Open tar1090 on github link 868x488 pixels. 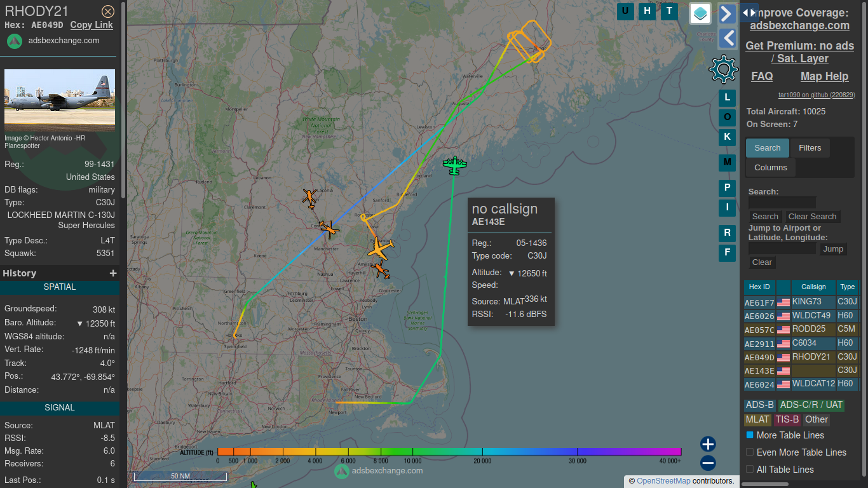tap(817, 95)
